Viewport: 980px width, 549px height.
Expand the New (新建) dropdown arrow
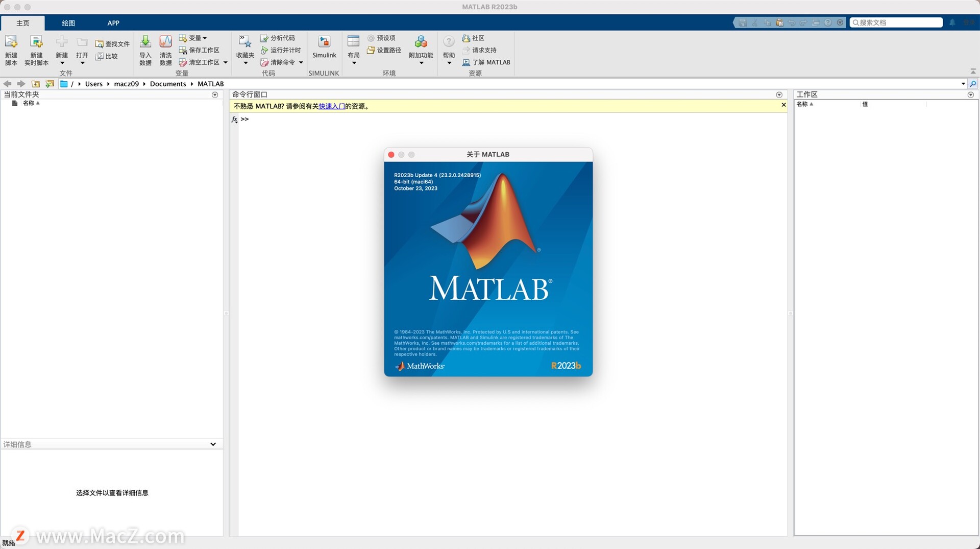click(62, 63)
